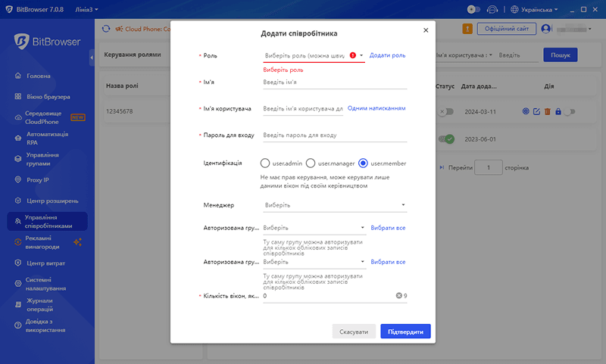Toggle the theme switch in the title bar
Image resolution: width=606 pixels, height=364 pixels.
[474, 9]
